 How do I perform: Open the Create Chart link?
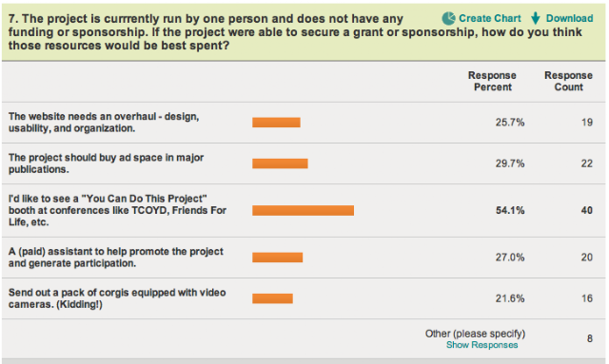coord(490,18)
